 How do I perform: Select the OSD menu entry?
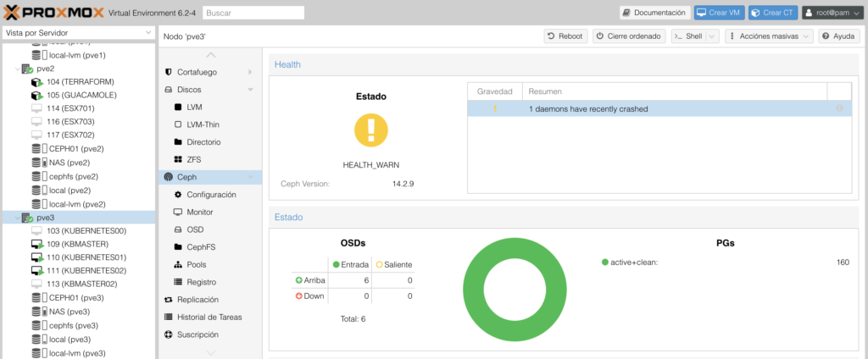[210, 229]
